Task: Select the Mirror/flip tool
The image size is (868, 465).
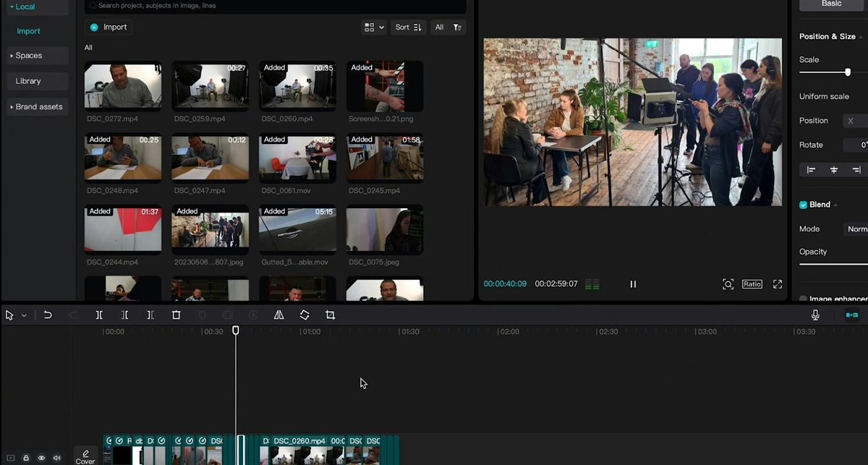Action: [x=278, y=315]
